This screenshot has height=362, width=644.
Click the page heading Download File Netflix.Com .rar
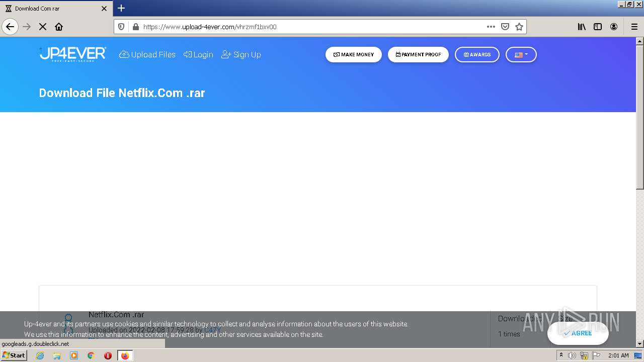point(122,93)
